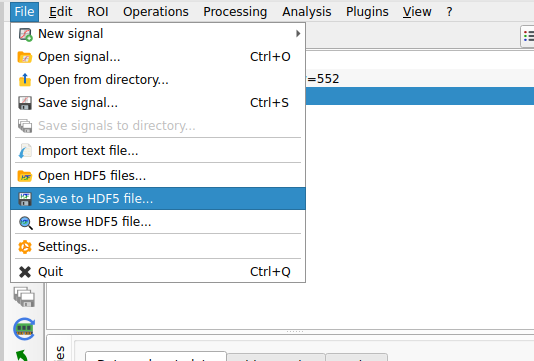
Task: Open the View menu
Action: (x=417, y=12)
